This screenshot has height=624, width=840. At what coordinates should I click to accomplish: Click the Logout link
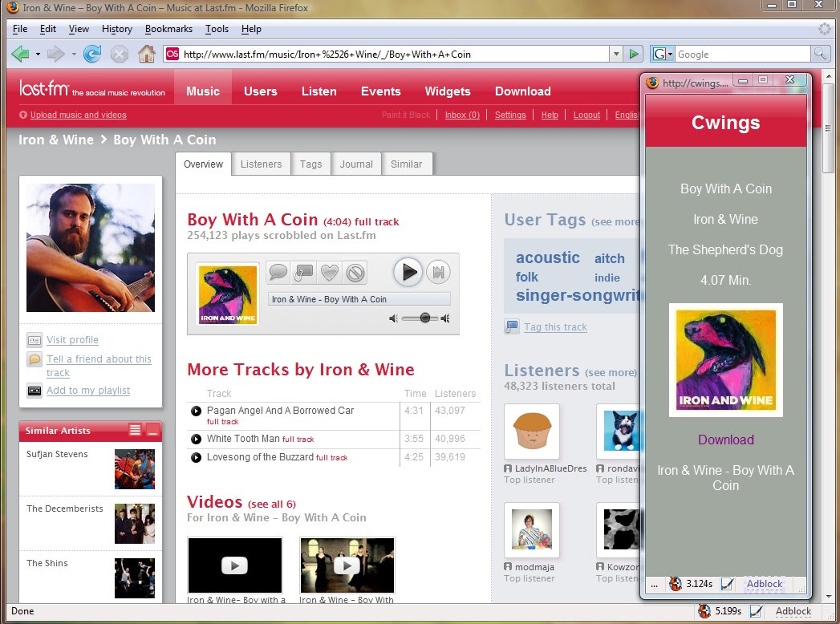[586, 115]
